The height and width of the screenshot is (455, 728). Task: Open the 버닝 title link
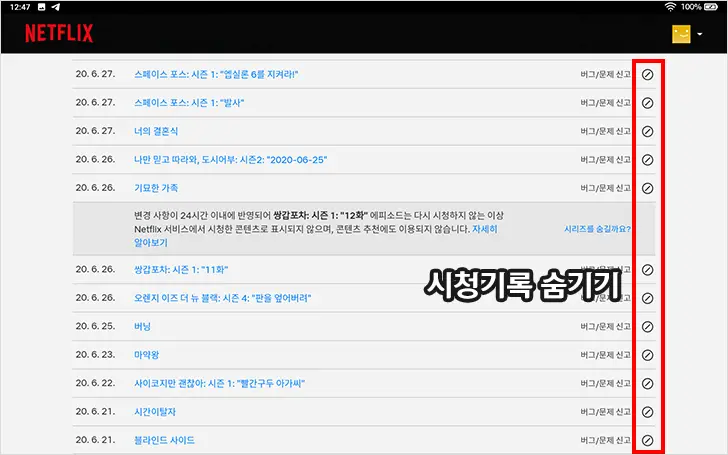(x=143, y=326)
